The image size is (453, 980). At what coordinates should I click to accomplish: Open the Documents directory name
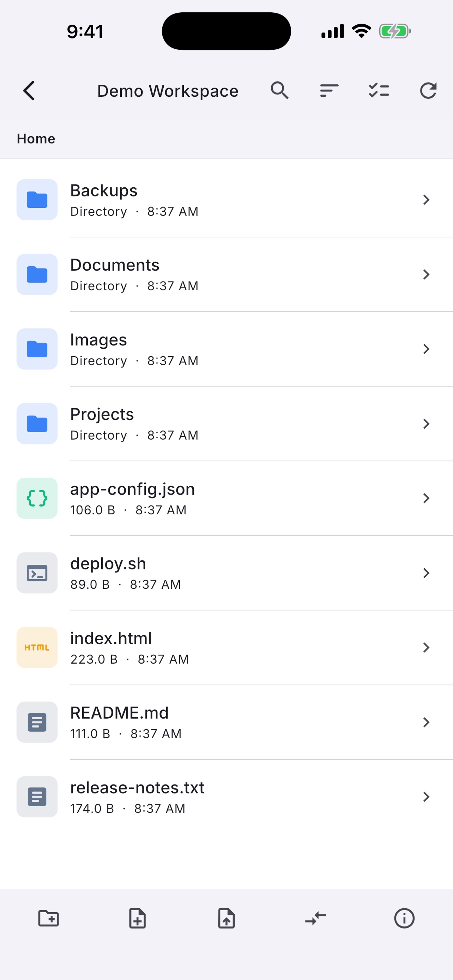tap(115, 265)
